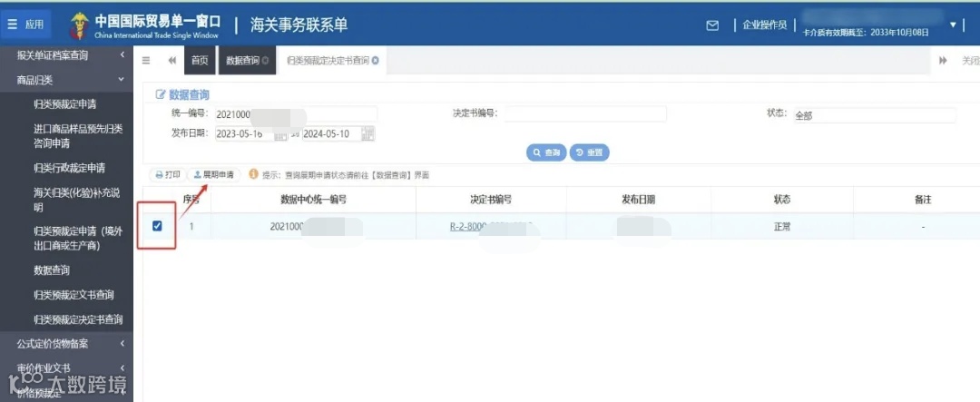The image size is (980, 402).
Task: Click the 重置 reset button
Action: pos(589,152)
